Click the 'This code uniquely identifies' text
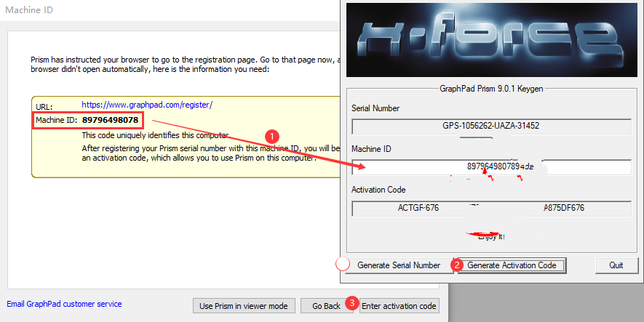The width and height of the screenshot is (644, 322). pyautogui.click(x=156, y=135)
